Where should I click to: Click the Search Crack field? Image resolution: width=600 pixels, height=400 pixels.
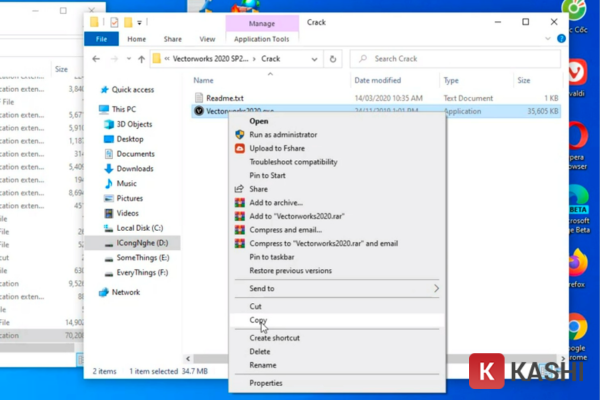[455, 59]
